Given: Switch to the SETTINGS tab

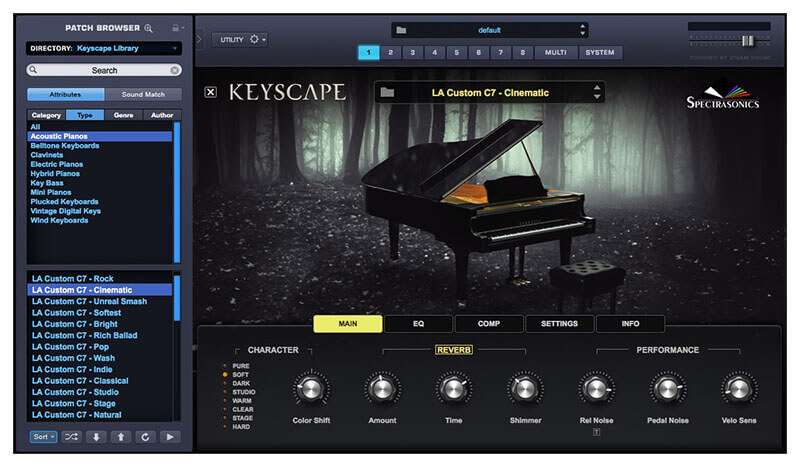Looking at the screenshot, I should (x=560, y=324).
